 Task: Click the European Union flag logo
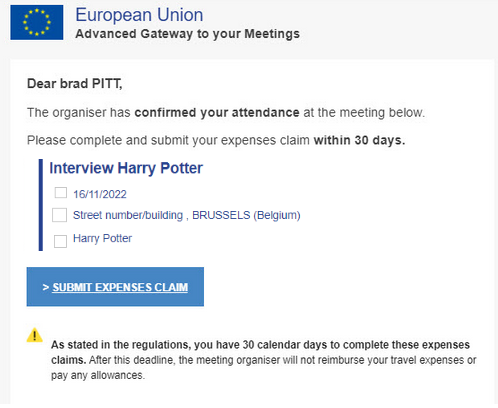coord(37,22)
